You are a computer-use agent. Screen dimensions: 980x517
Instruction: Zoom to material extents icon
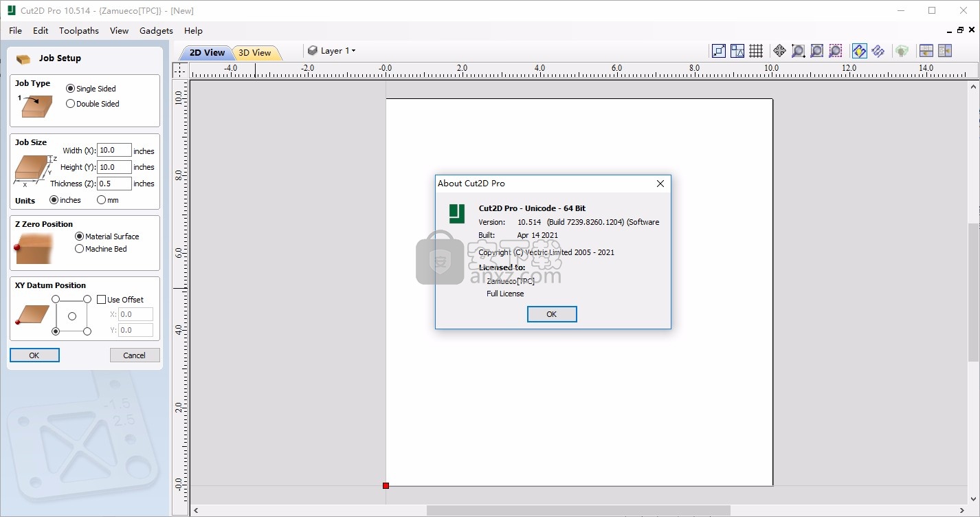816,51
